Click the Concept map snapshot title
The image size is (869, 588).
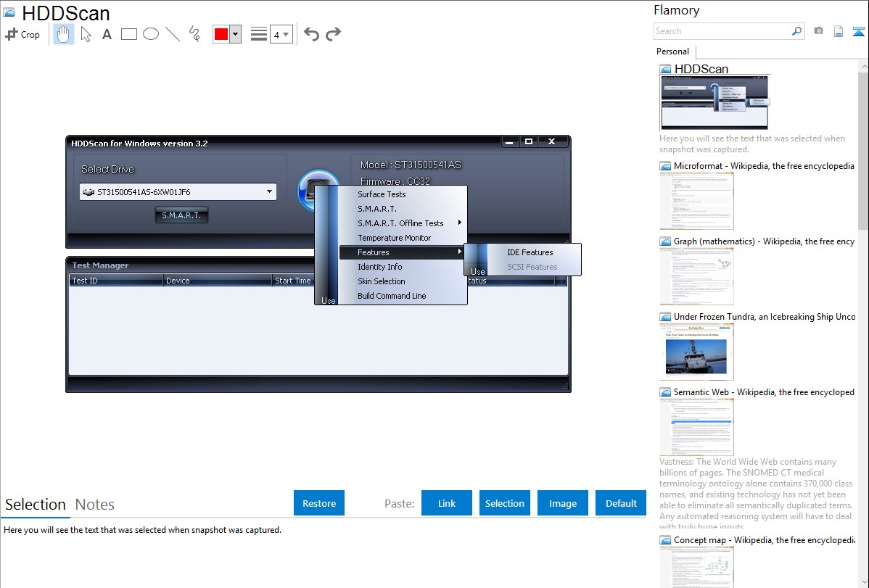coord(765,540)
